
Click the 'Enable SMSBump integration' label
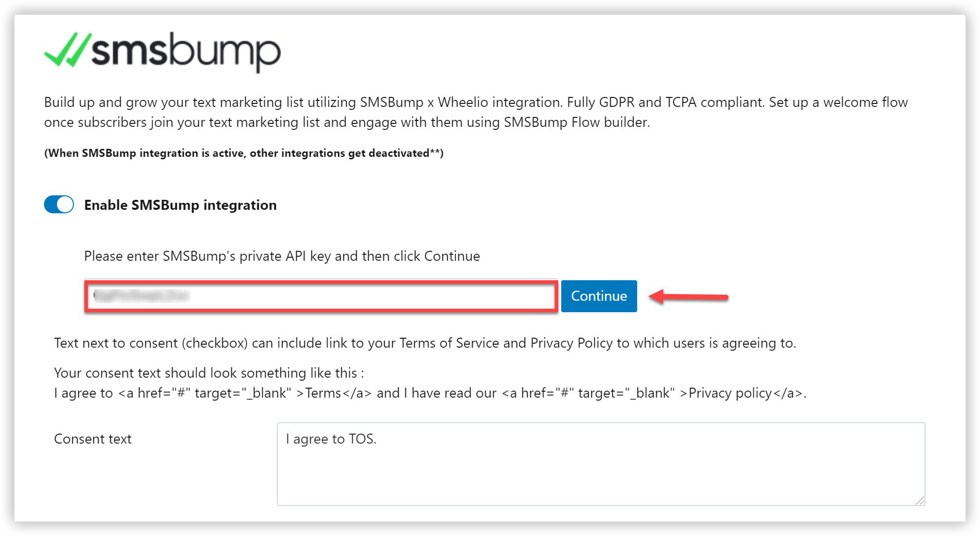(x=180, y=205)
